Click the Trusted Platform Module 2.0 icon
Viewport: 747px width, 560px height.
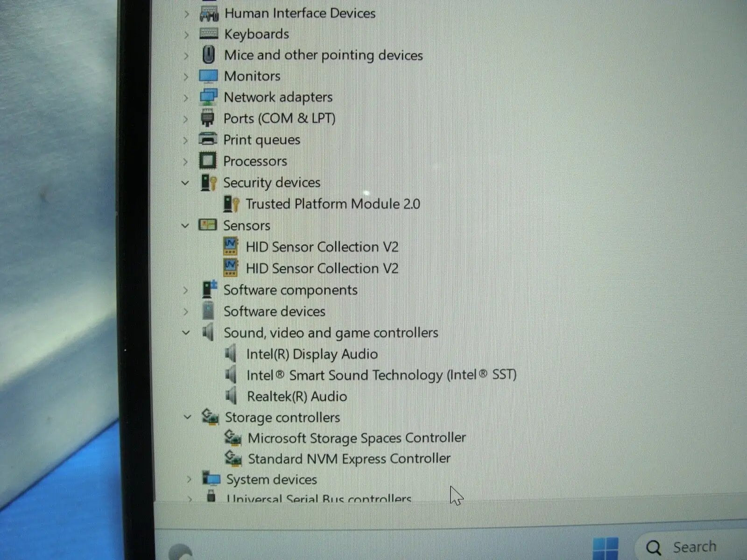pos(231,204)
